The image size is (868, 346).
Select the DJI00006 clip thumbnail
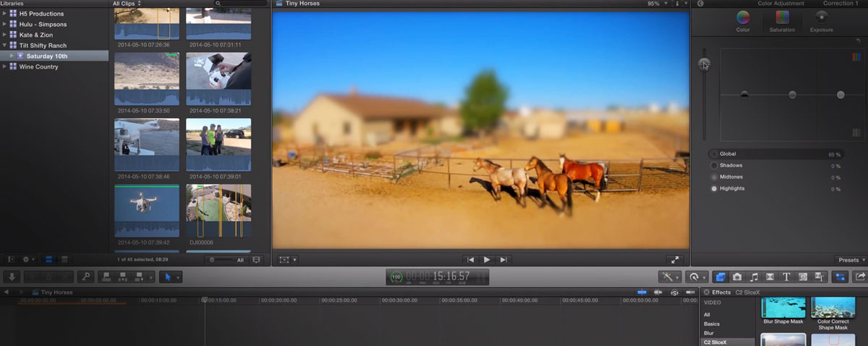(218, 210)
